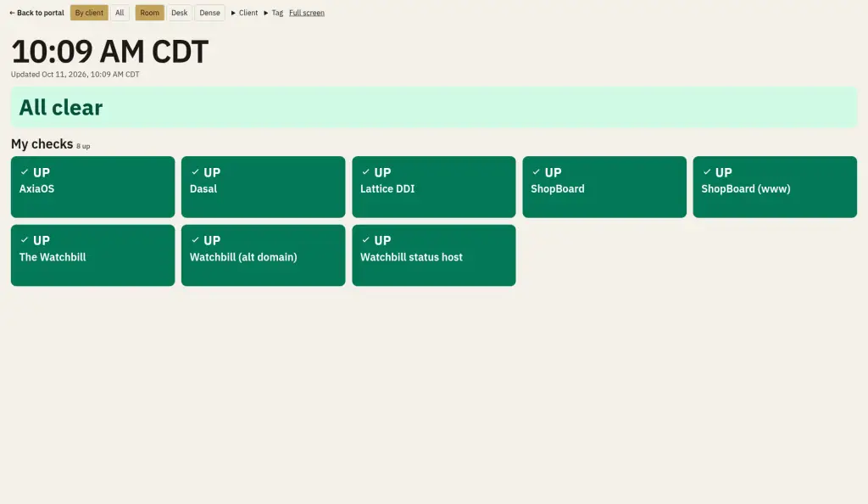This screenshot has width=868, height=504.
Task: Toggle the By client filter
Action: (89, 13)
